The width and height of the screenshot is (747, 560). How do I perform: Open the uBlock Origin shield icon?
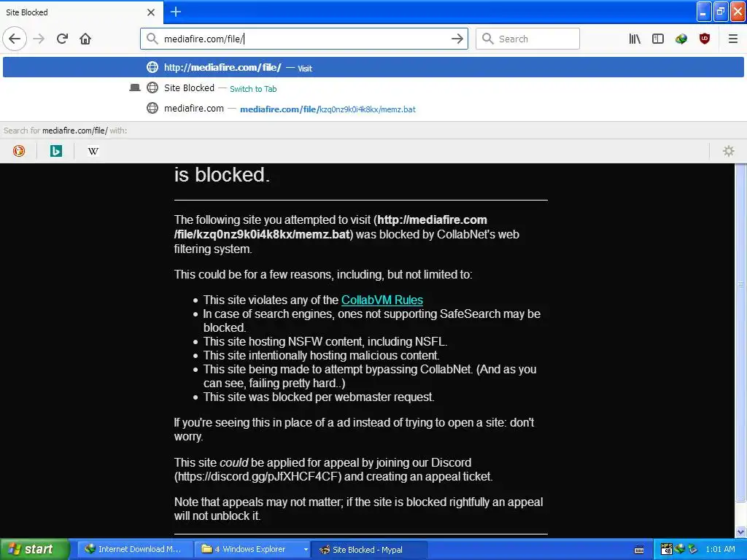(x=705, y=39)
